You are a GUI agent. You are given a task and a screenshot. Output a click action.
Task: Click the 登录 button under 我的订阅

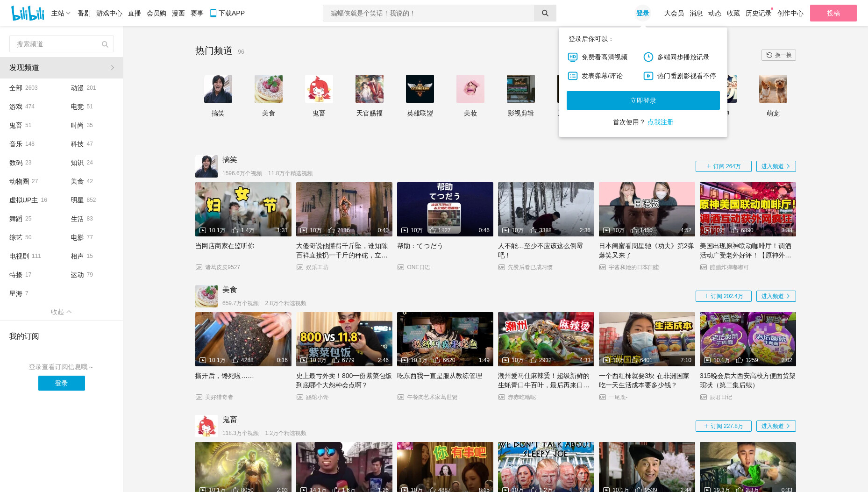[x=62, y=383]
